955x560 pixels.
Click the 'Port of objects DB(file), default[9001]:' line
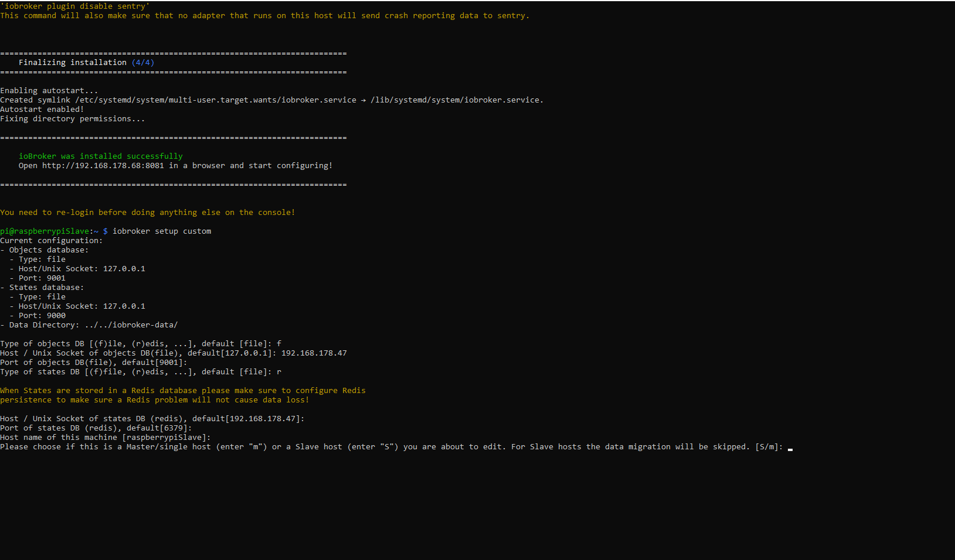(94, 363)
